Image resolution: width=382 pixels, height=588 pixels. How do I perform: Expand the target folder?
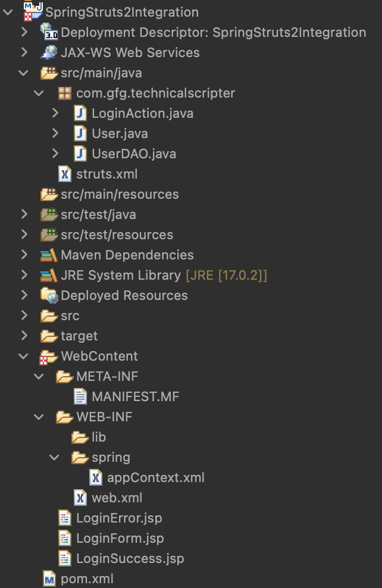24,336
